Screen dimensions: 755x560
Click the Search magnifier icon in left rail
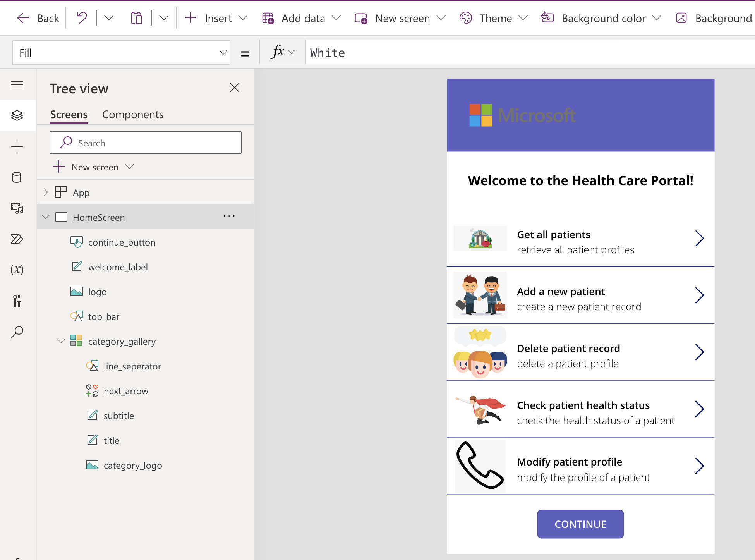tap(17, 332)
